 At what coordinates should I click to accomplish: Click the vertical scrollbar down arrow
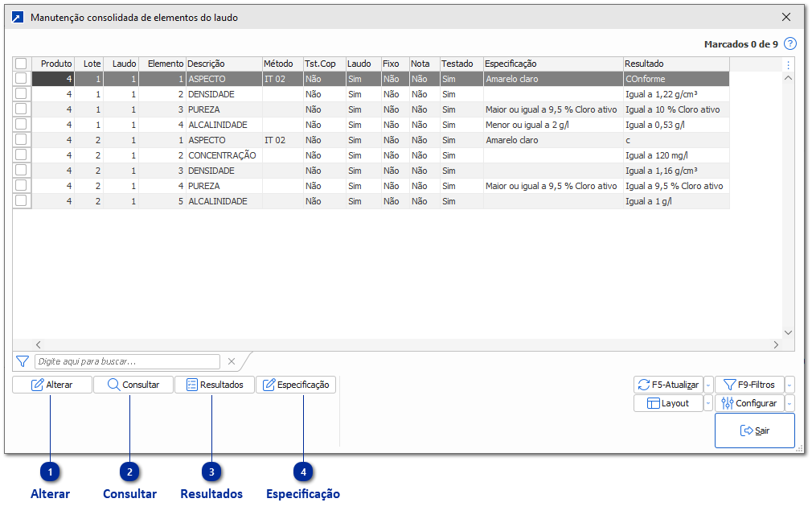click(788, 332)
